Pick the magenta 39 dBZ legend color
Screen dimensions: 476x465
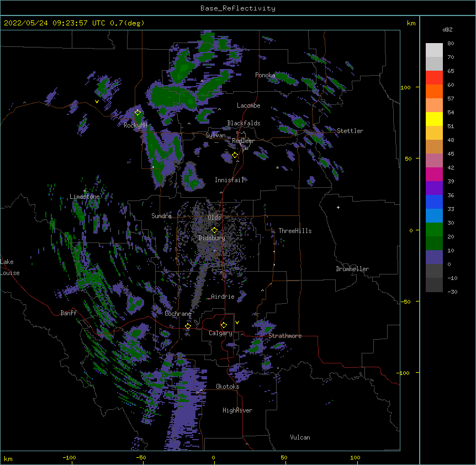pos(434,174)
